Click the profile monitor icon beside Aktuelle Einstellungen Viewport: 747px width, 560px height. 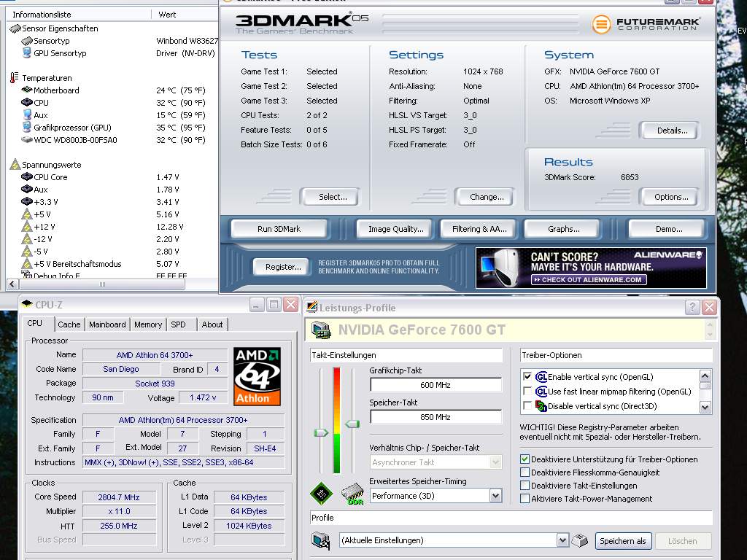[321, 540]
